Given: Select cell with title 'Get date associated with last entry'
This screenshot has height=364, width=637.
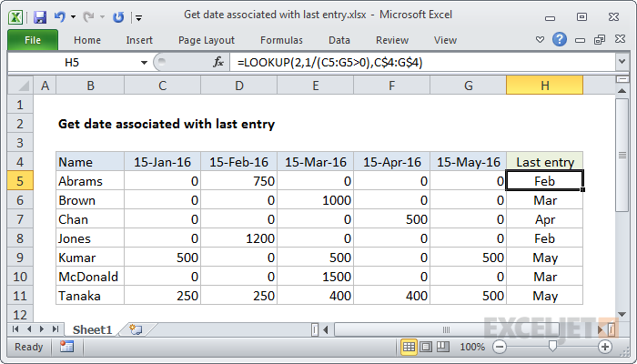Looking at the screenshot, I should click(x=167, y=124).
